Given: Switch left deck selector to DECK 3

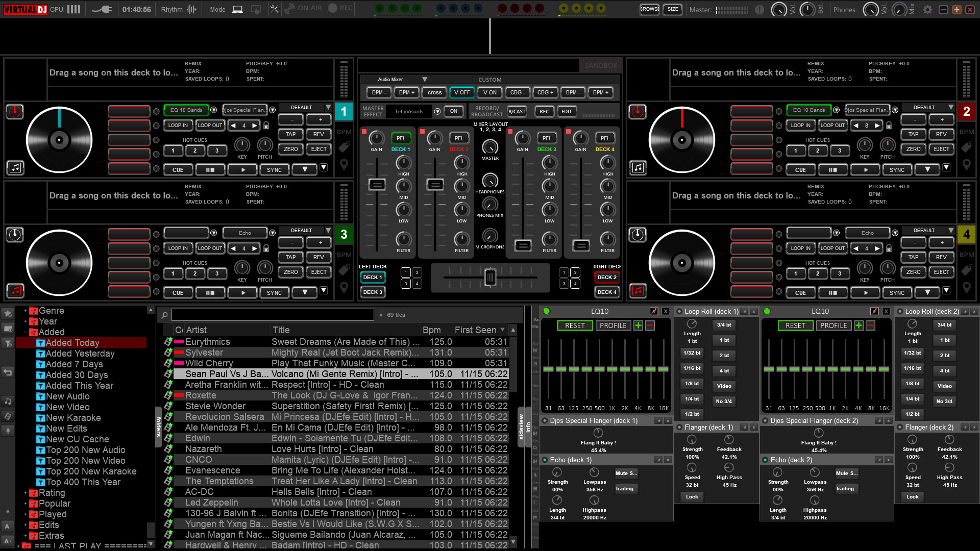Looking at the screenshot, I should (373, 292).
